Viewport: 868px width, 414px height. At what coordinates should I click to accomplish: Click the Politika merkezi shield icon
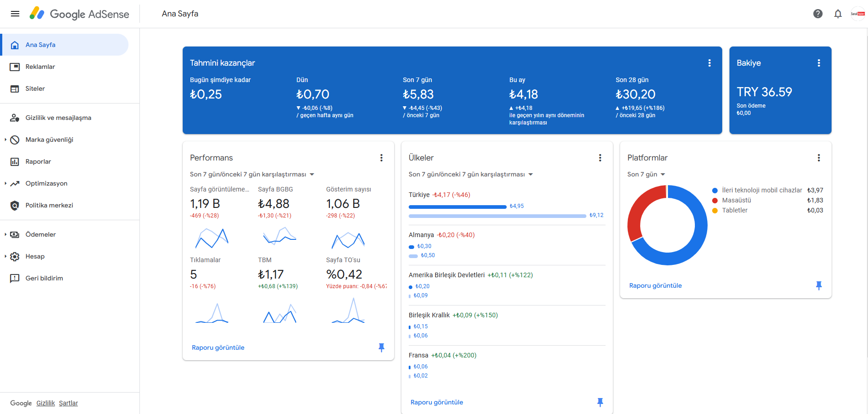(15, 205)
